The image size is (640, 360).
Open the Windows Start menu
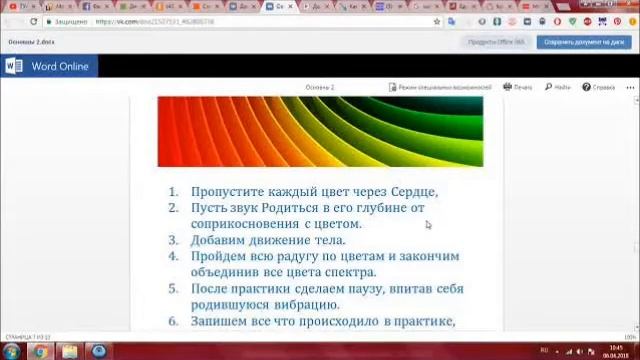[11, 351]
